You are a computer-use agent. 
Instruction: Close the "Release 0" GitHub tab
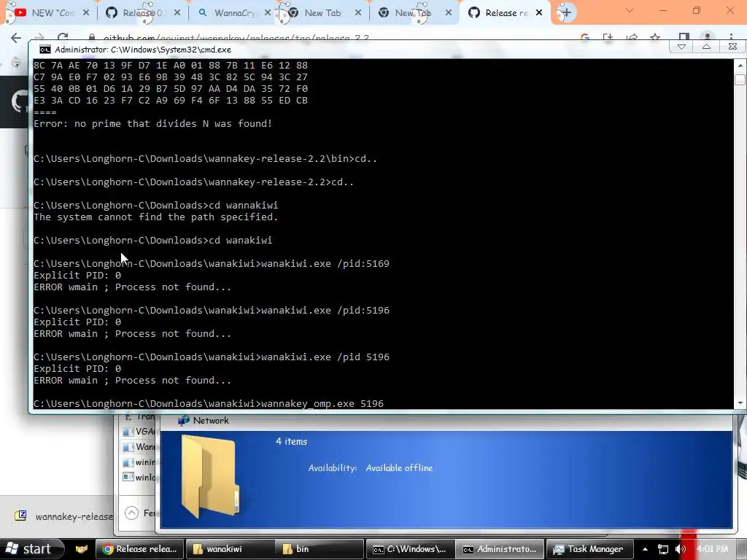177,13
